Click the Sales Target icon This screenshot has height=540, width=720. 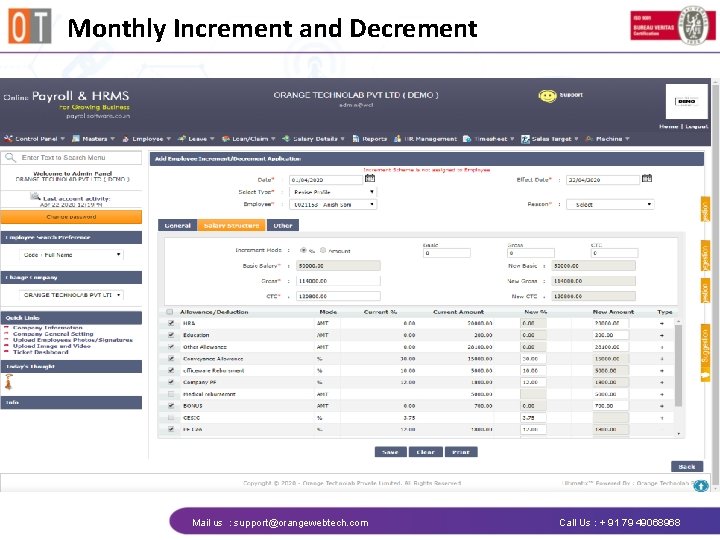coord(525,139)
